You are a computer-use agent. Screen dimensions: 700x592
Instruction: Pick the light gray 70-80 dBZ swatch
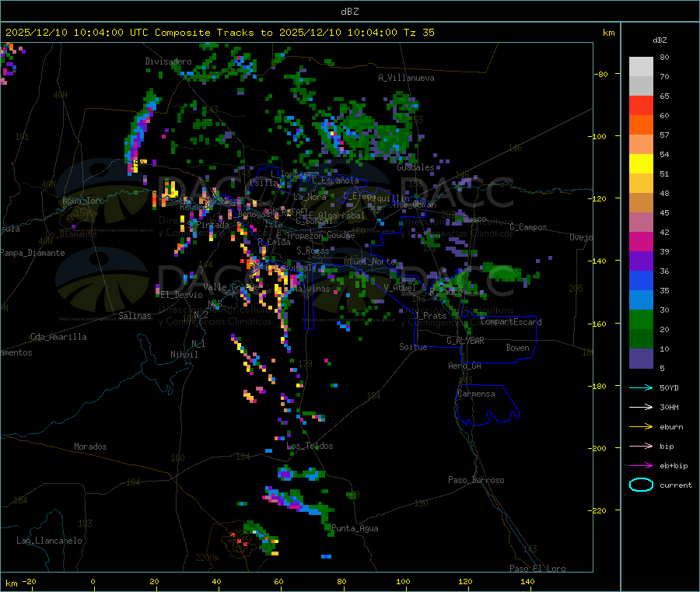[641, 67]
